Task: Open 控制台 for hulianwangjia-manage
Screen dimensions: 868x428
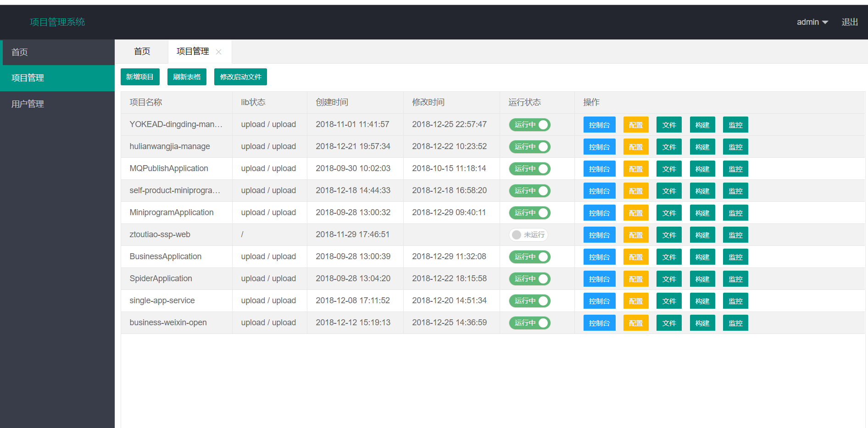Action: (599, 147)
